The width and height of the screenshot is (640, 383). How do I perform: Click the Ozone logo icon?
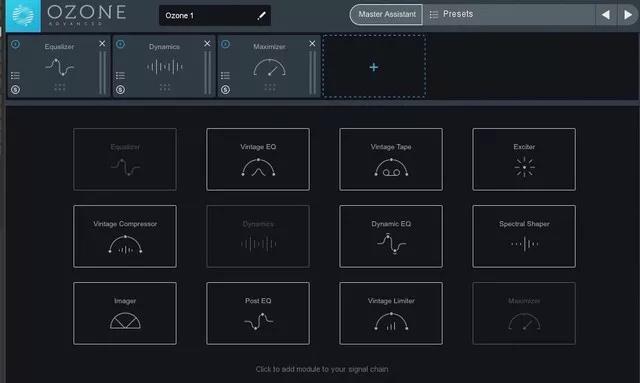click(23, 16)
